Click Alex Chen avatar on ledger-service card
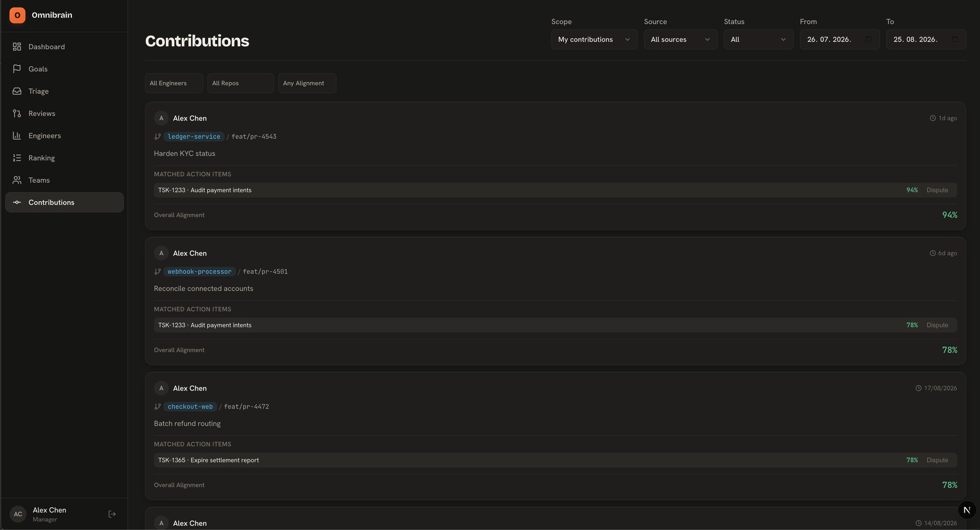 click(x=161, y=118)
